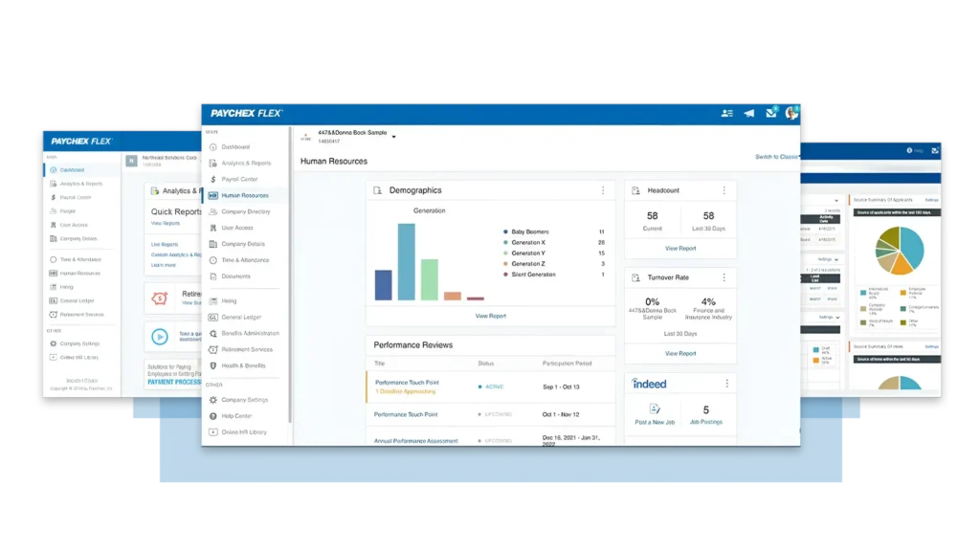This screenshot has width=980, height=551.
Task: Click the Benefits Administration icon in sidebar
Action: point(212,333)
